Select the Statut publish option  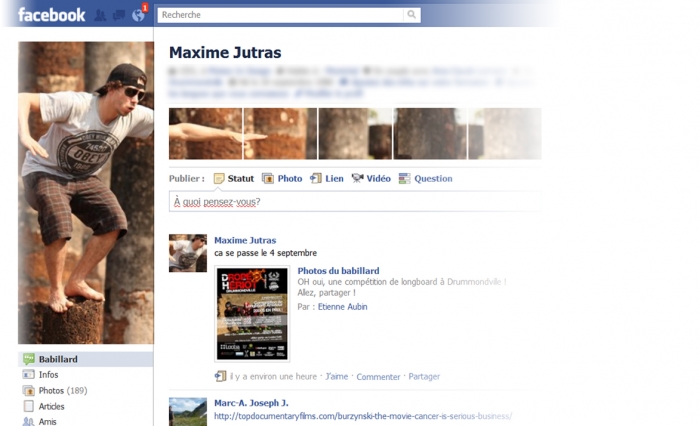click(x=234, y=179)
